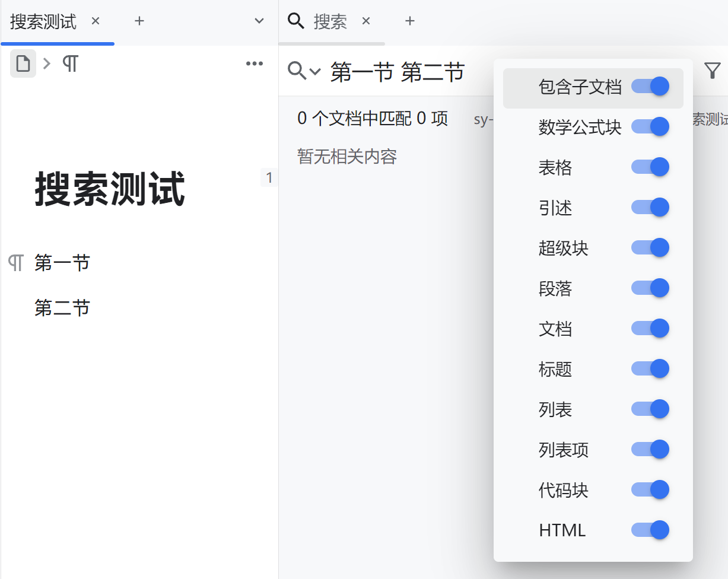This screenshot has width=728, height=579.
Task: Open the three-dot more menu in the editor
Action: click(255, 63)
